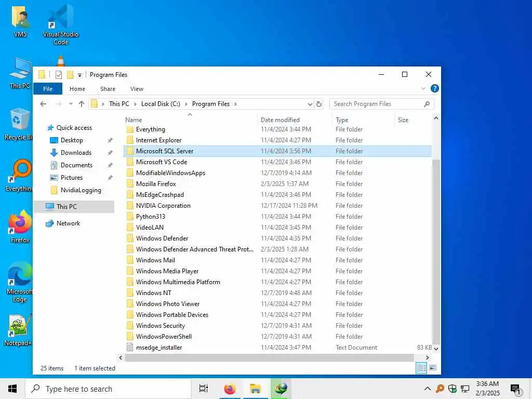
Task: Click taskbar clock showing 3:36 AM
Action: [487, 389]
